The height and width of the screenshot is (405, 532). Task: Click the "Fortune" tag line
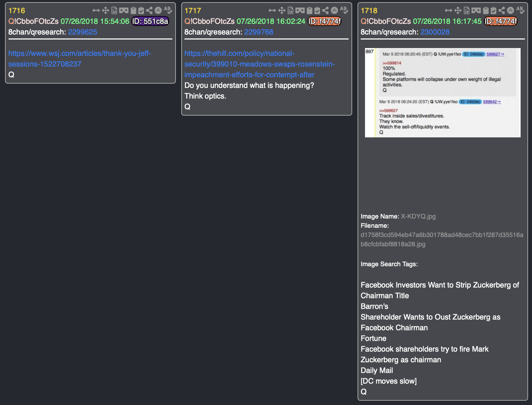click(374, 338)
